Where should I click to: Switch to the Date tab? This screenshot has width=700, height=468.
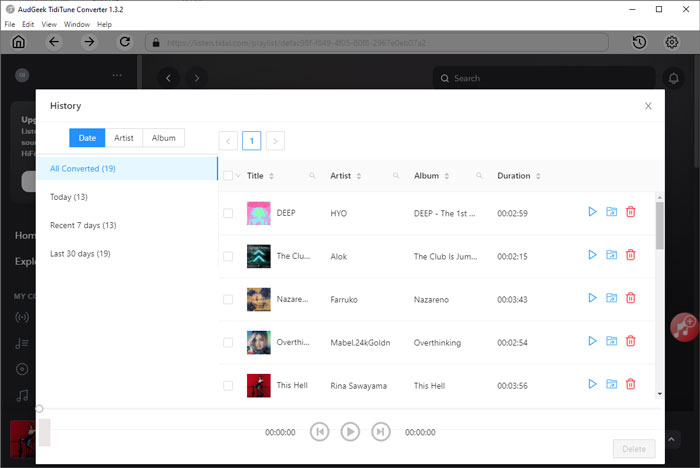click(87, 138)
